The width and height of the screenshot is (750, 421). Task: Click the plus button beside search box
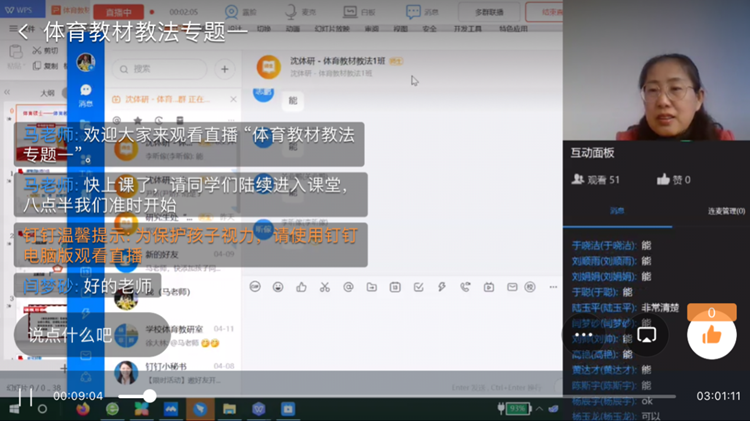tap(224, 69)
